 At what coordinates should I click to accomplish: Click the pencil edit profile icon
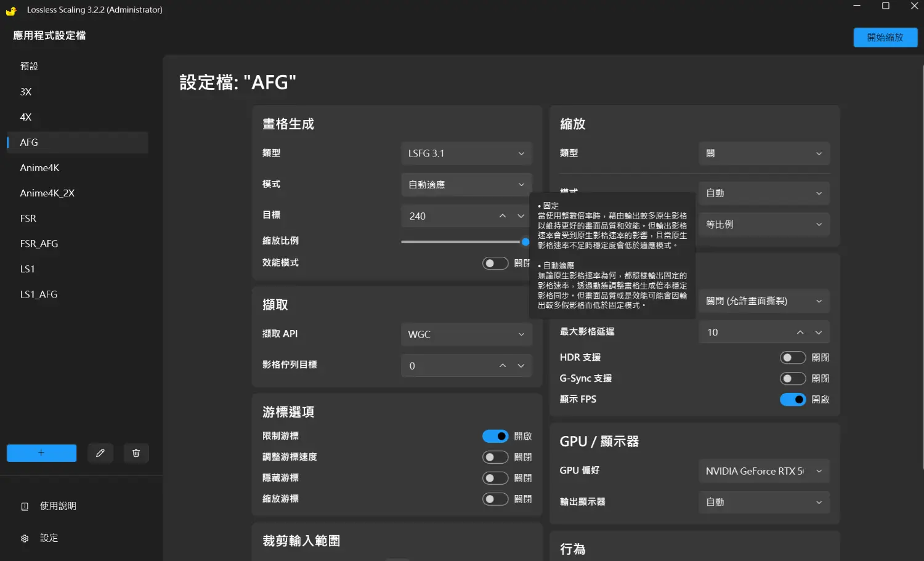[x=100, y=453]
